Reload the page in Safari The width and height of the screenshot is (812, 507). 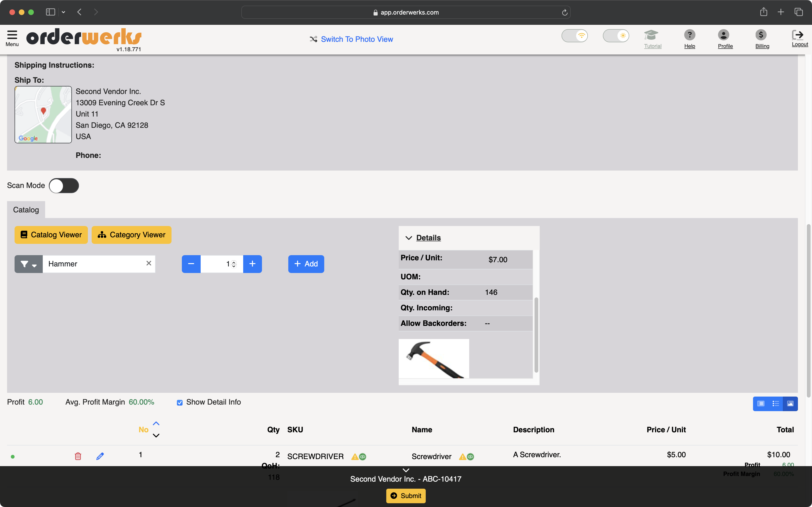pyautogui.click(x=565, y=12)
